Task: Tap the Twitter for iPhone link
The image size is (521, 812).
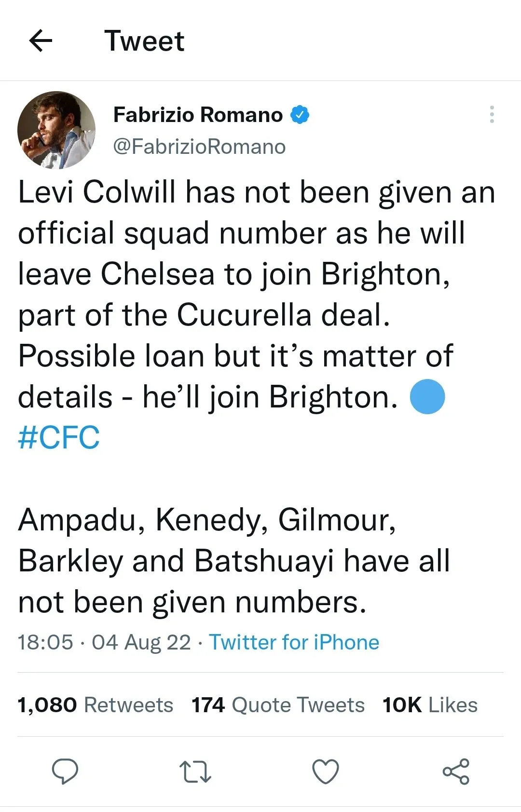Action: [294, 642]
